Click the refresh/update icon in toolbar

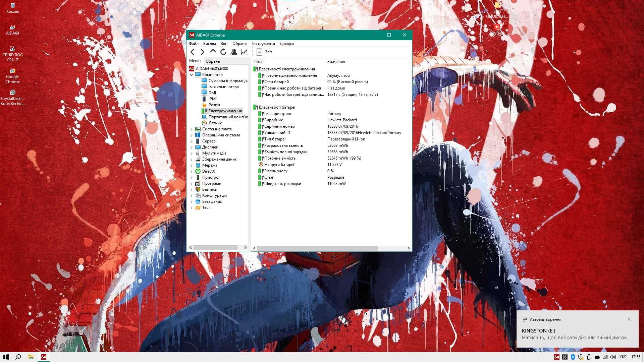pyautogui.click(x=224, y=52)
